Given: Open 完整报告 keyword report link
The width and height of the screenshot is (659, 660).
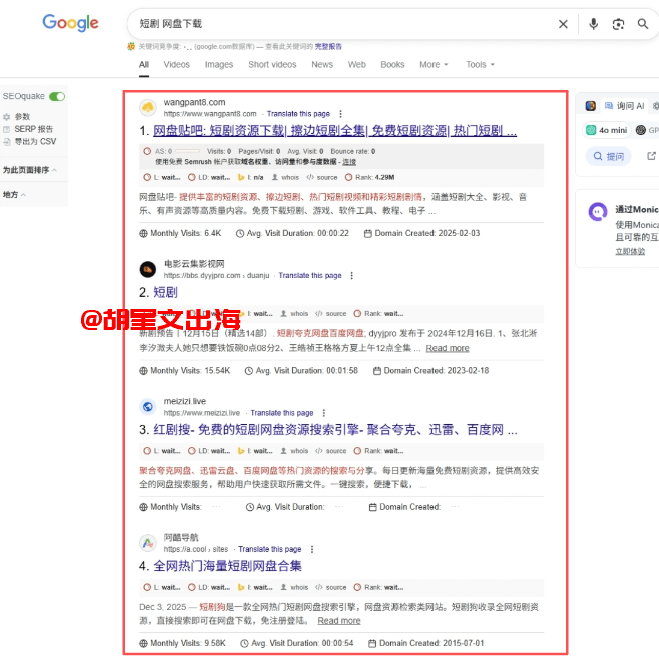Looking at the screenshot, I should [328, 46].
